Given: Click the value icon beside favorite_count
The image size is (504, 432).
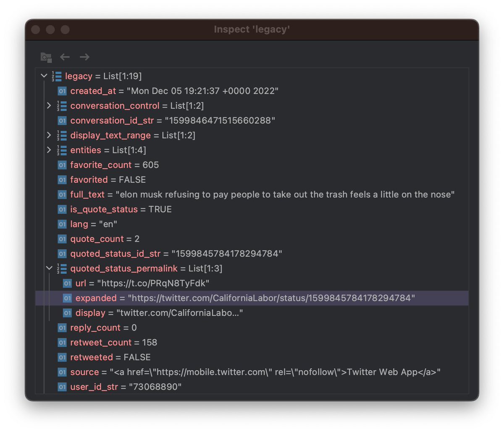Looking at the screenshot, I should [62, 165].
